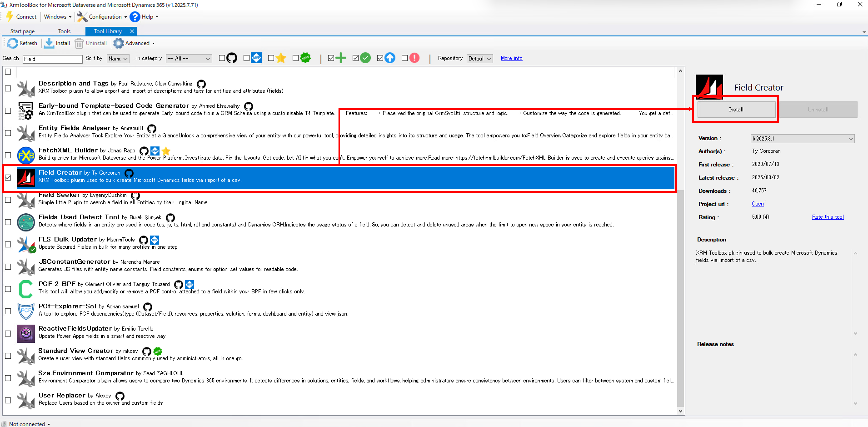Uncheck the not-installed plus filter checkbox
Image resolution: width=868 pixels, height=427 pixels.
331,58
